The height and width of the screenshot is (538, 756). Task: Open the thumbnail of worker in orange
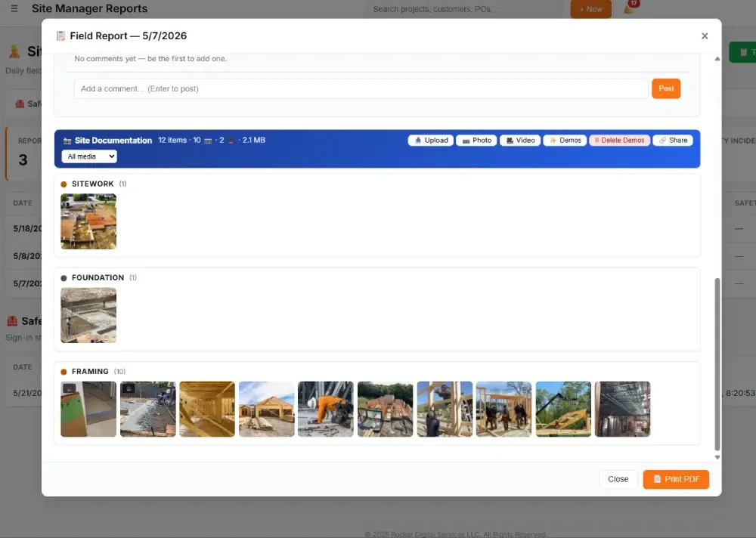[326, 410]
